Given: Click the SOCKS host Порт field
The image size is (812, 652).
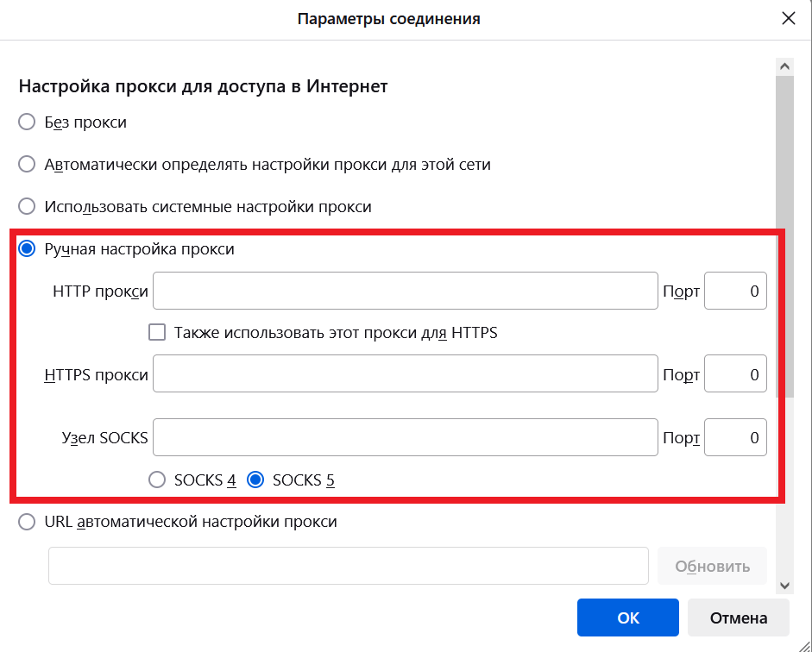Looking at the screenshot, I should (x=735, y=437).
